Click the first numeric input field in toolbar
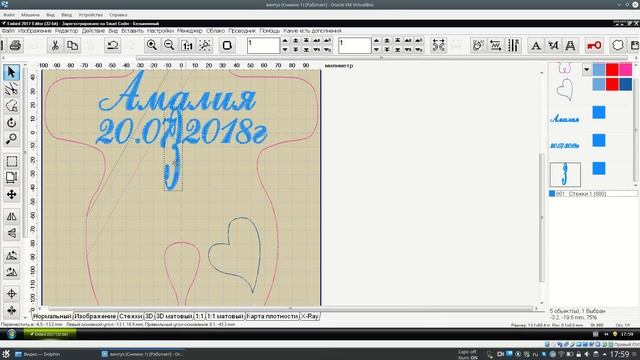The image size is (640, 360). click(x=263, y=45)
